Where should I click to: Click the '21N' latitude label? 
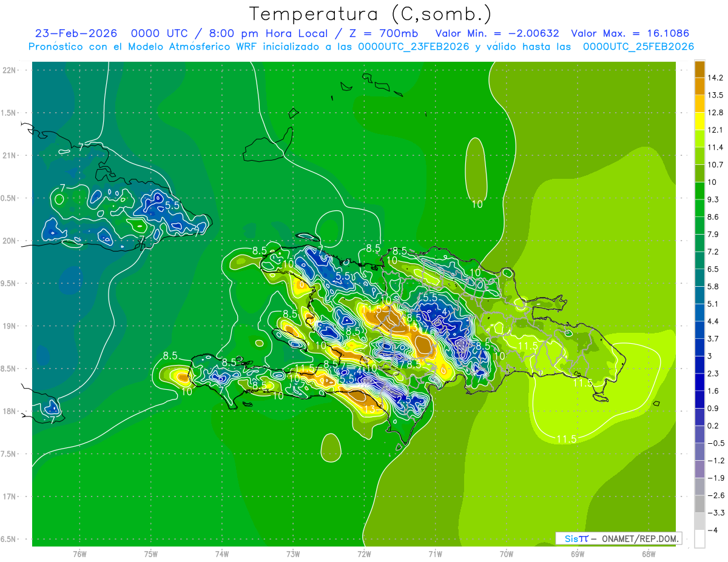10,156
